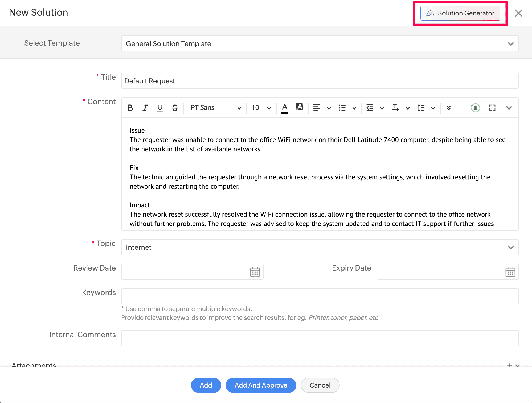
Task: Open the PT Sans font family dropdown
Action: (216, 108)
